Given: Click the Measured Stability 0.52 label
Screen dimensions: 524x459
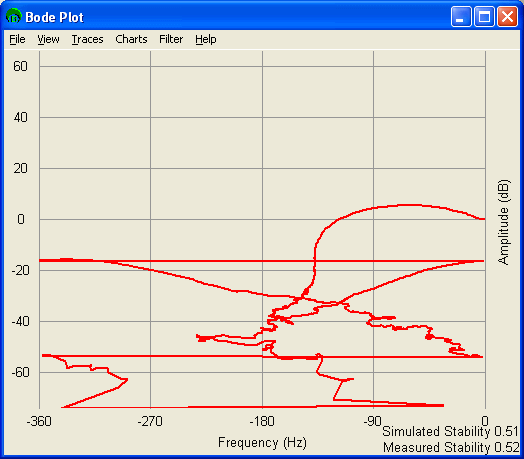Looking at the screenshot, I should pos(451,447).
